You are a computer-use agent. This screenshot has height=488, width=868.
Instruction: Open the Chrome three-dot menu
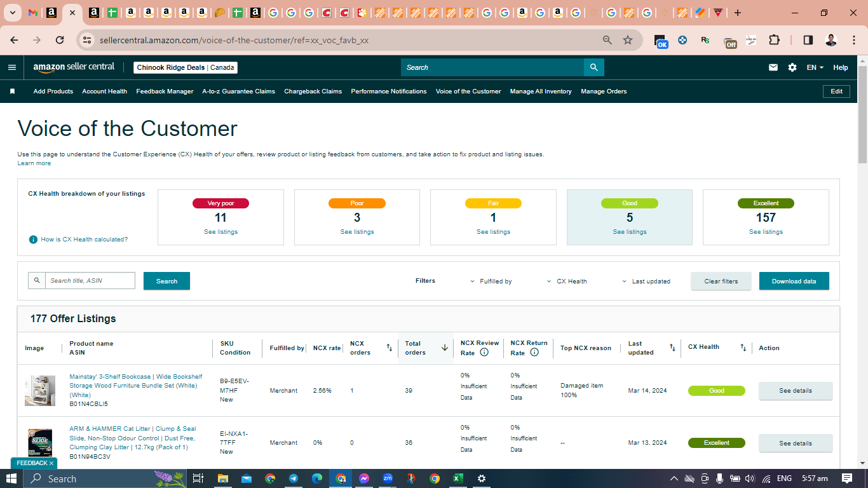pos(853,40)
